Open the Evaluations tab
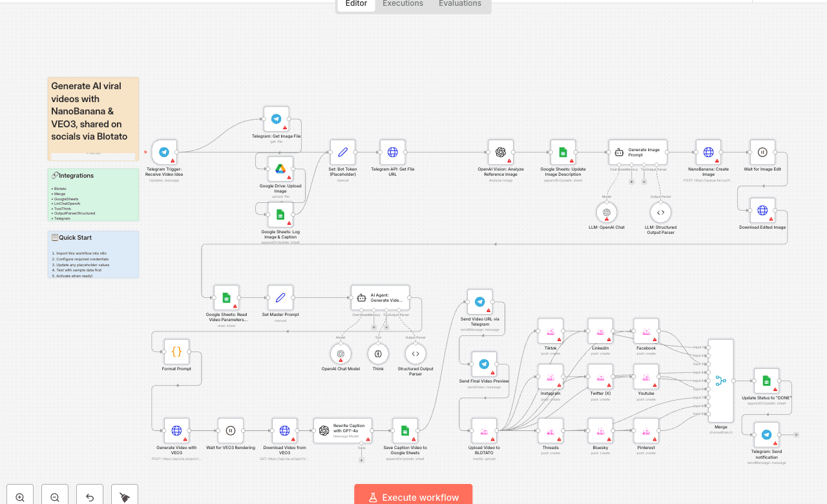This screenshot has height=504, width=827. coord(459,4)
